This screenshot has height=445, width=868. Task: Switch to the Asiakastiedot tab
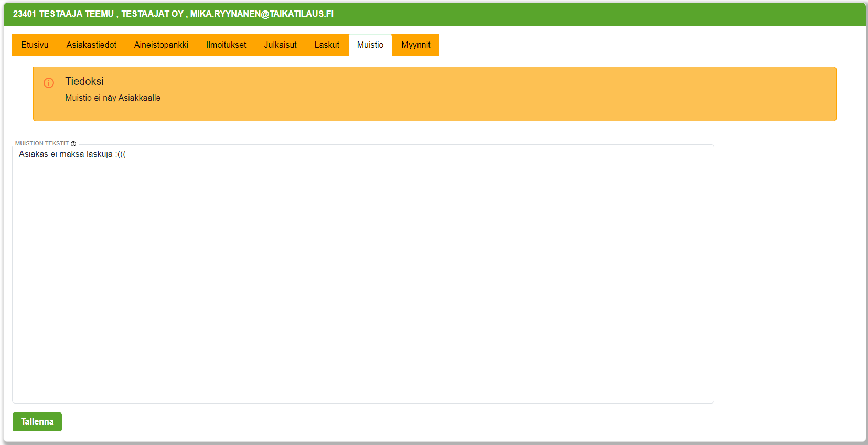91,45
